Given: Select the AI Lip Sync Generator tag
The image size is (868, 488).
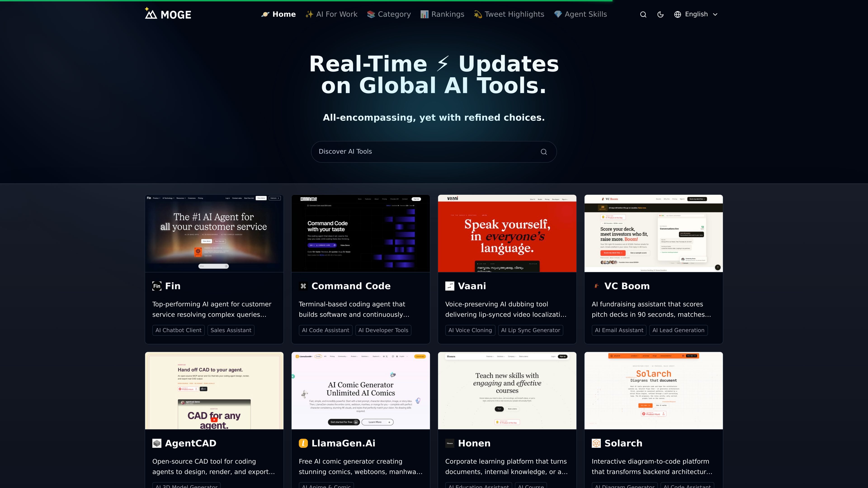Looking at the screenshot, I should pos(530,330).
